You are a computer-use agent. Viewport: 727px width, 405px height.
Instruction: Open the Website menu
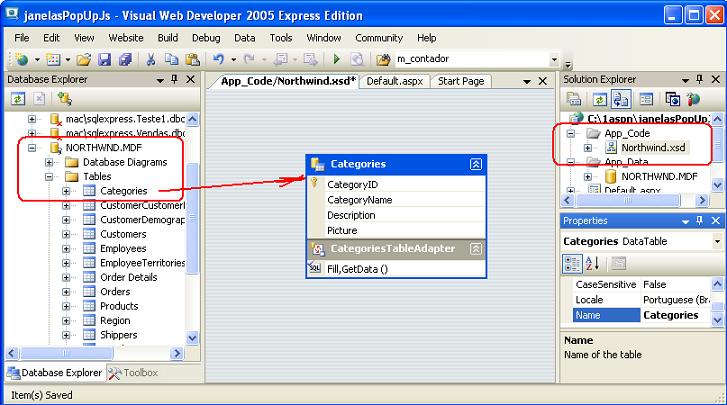tap(126, 38)
